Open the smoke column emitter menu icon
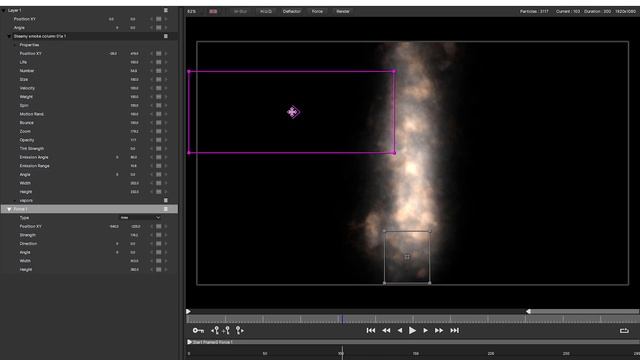Image resolution: width=640 pixels, height=360 pixels. [166, 36]
